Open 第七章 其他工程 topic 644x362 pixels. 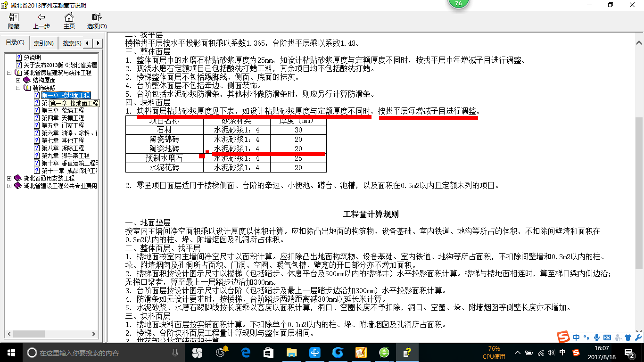pyautogui.click(x=63, y=140)
